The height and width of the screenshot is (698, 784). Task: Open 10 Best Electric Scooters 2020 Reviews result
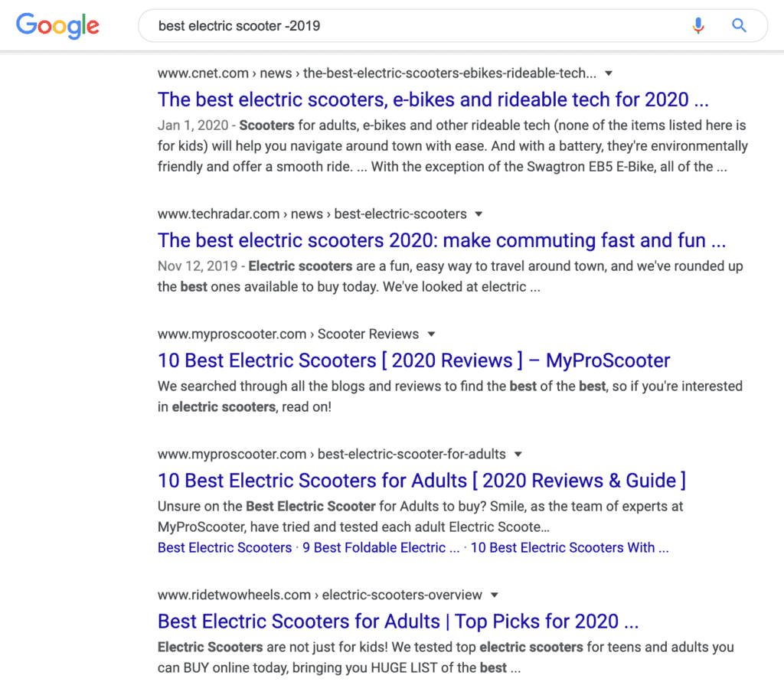413,360
